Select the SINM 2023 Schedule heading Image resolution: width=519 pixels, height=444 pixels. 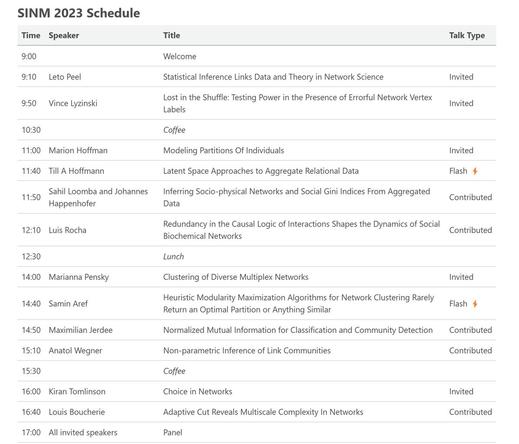tap(79, 13)
